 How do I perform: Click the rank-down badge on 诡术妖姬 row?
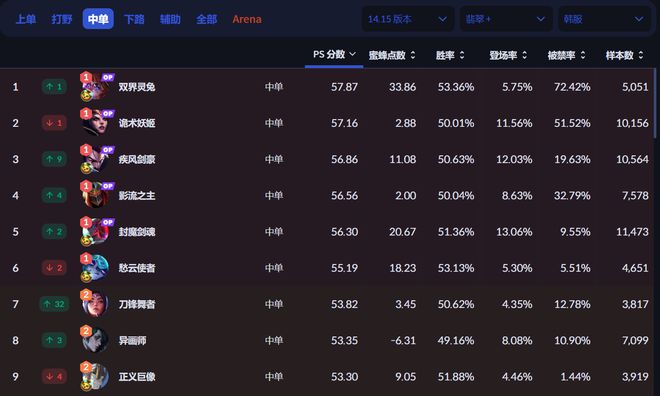coord(54,123)
